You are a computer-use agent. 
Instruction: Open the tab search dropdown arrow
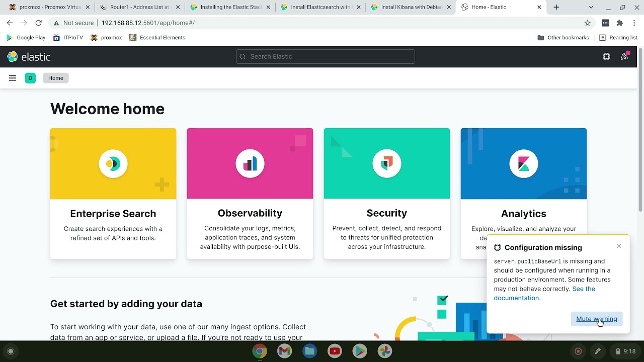(591, 7)
